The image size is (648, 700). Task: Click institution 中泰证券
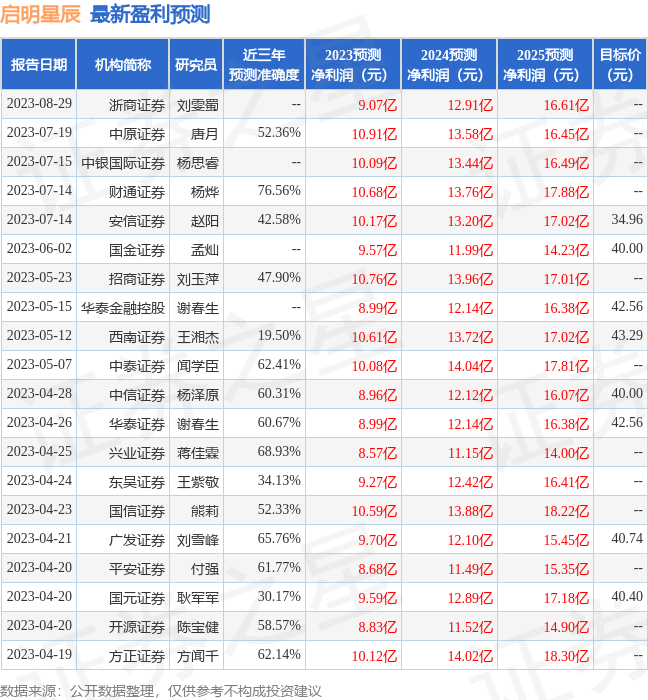coord(137,367)
